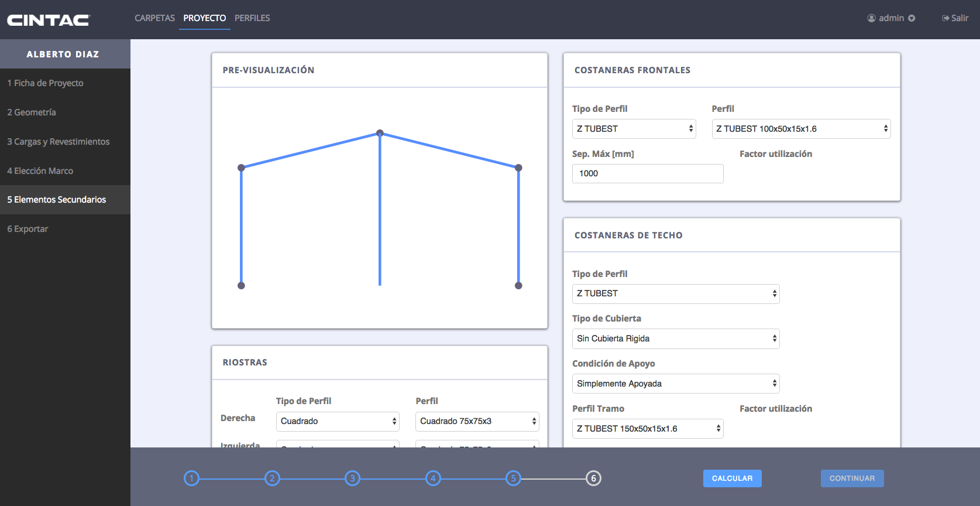980x506 pixels.
Task: Click the Factor utilización label in Costaneras de Techo
Action: [776, 409]
